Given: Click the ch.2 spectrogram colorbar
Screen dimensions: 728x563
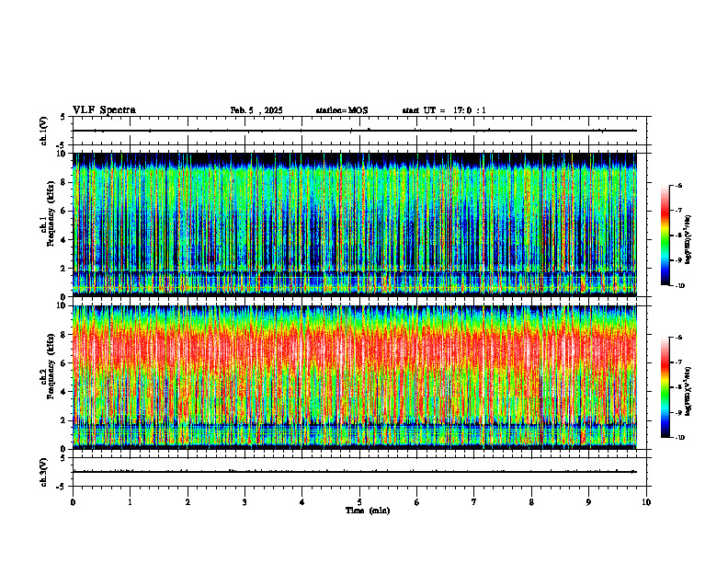Looking at the screenshot, I should (665, 387).
